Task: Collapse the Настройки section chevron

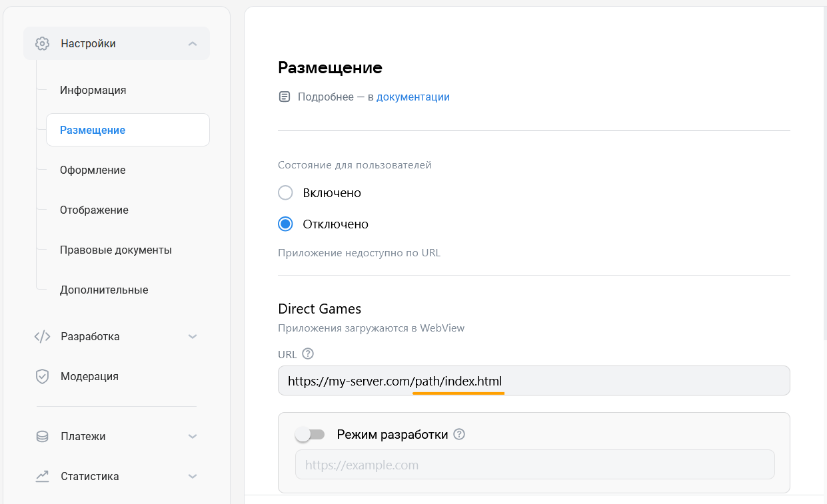Action: click(193, 43)
